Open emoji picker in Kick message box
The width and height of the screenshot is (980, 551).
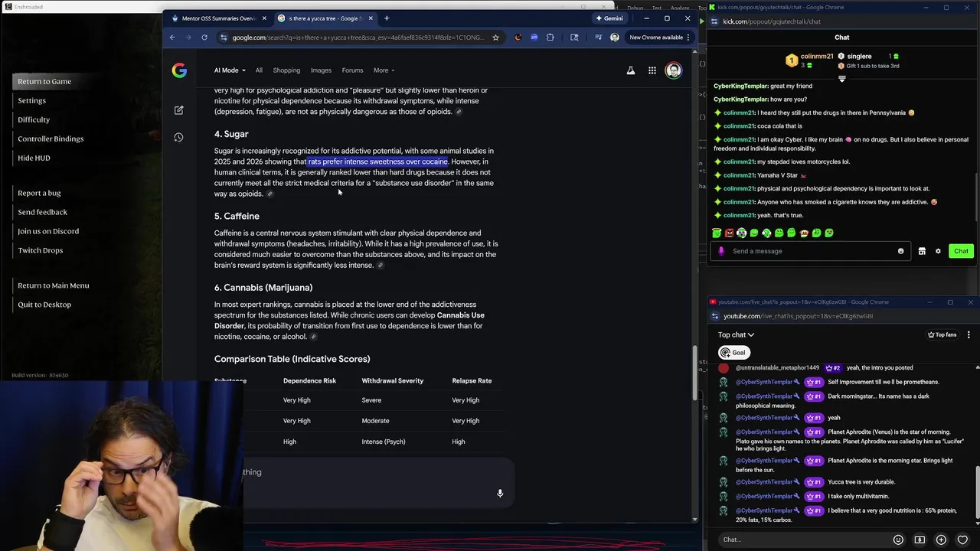click(900, 251)
